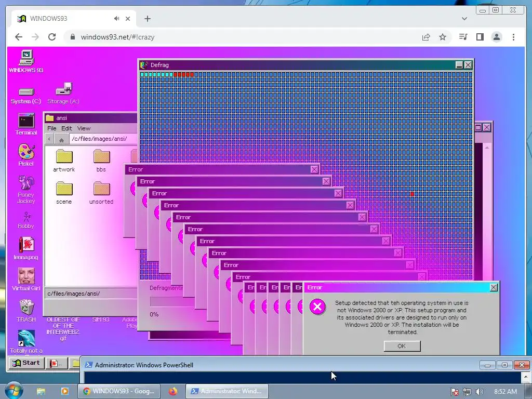Click the Chrome address bar URL
Viewport: 532px width, 399px height.
[x=117, y=37]
